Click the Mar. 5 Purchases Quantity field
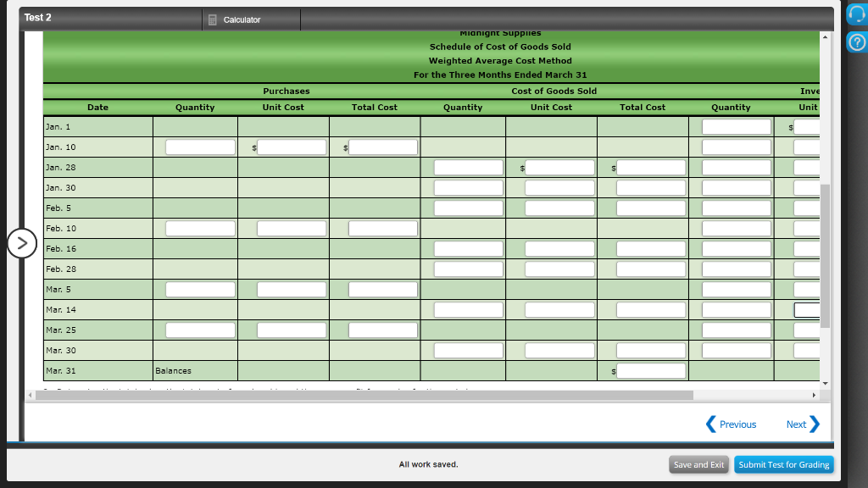The width and height of the screenshot is (868, 488). pyautogui.click(x=199, y=289)
